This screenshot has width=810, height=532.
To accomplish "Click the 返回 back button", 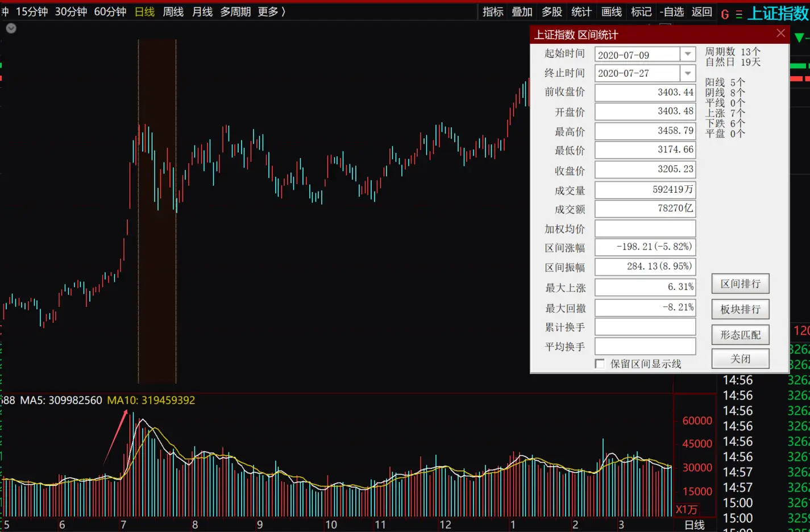I will pyautogui.click(x=702, y=12).
